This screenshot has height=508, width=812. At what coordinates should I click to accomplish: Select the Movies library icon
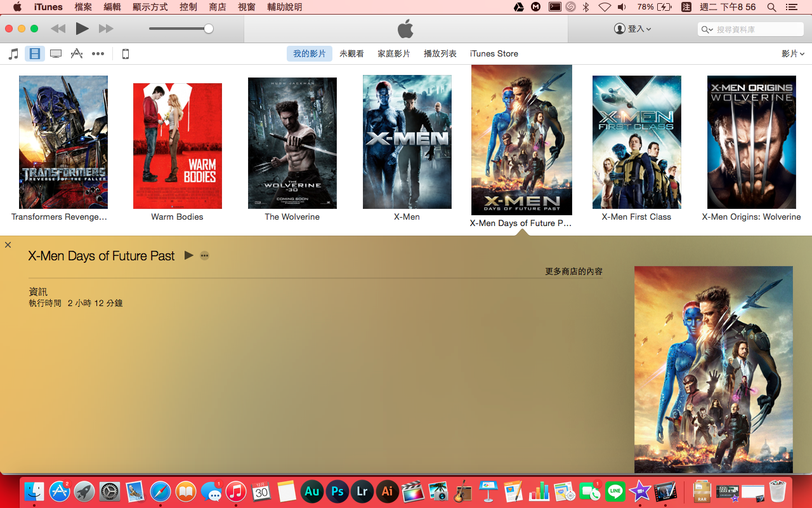35,54
